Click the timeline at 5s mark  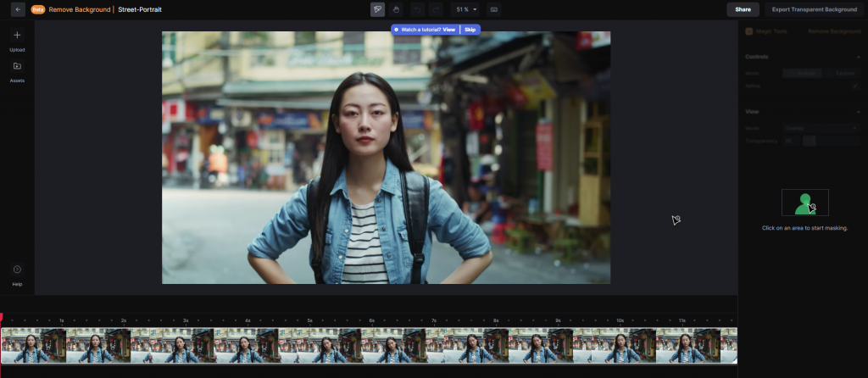pyautogui.click(x=310, y=320)
